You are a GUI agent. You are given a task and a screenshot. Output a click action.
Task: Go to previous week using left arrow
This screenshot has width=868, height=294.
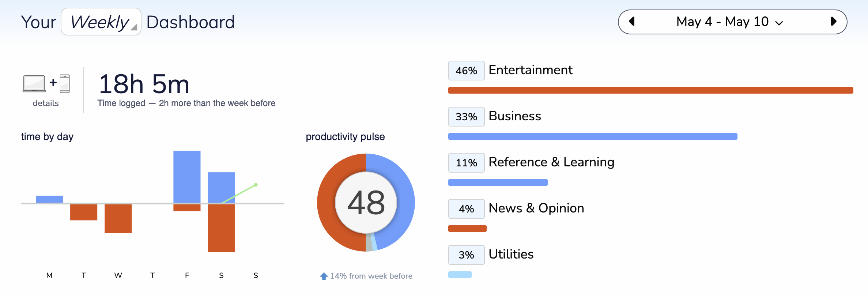(631, 22)
